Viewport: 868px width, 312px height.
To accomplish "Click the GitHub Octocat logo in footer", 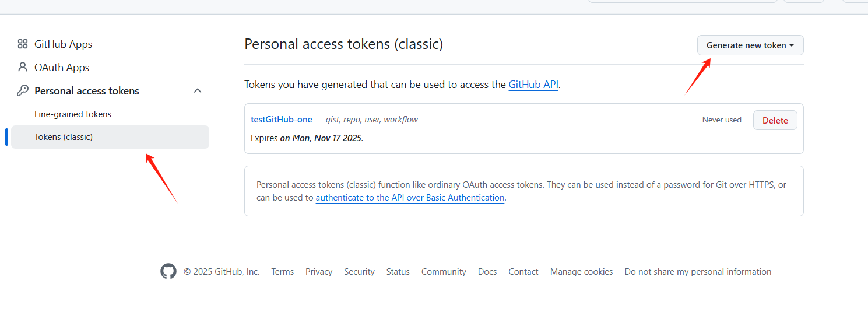I will coord(168,271).
